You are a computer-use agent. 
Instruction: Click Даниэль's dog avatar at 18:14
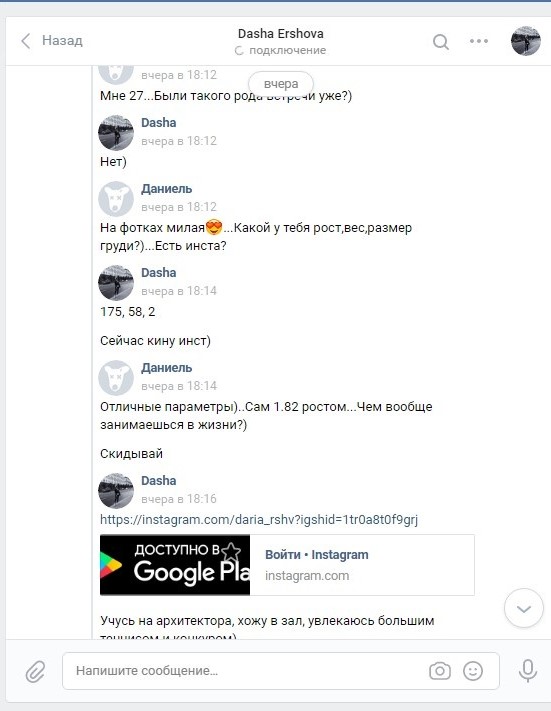click(x=116, y=378)
